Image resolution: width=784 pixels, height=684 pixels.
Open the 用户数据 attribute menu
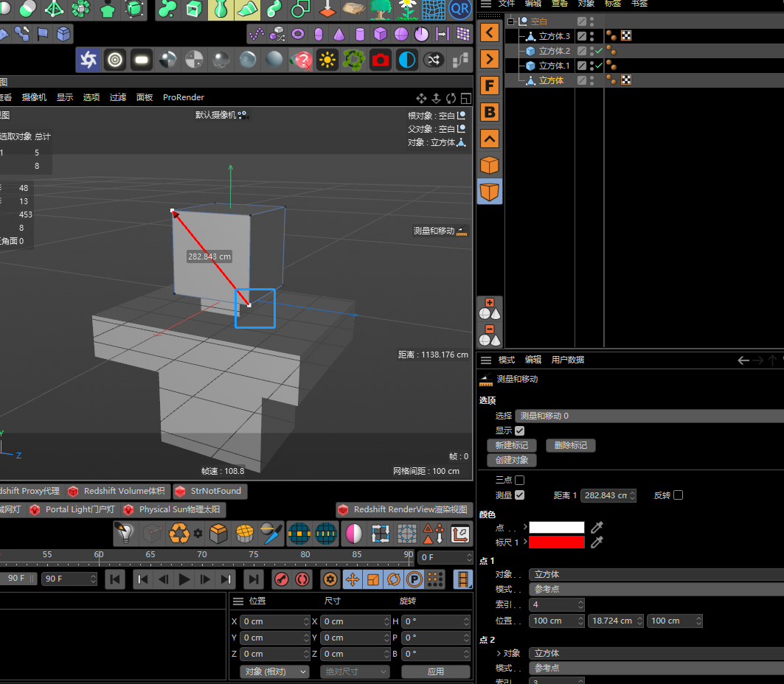click(567, 360)
